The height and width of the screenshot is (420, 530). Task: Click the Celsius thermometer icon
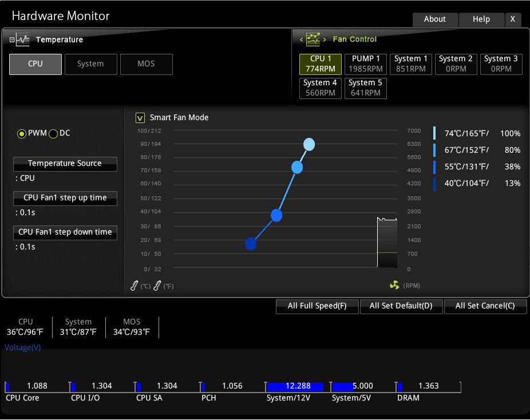[x=135, y=285]
